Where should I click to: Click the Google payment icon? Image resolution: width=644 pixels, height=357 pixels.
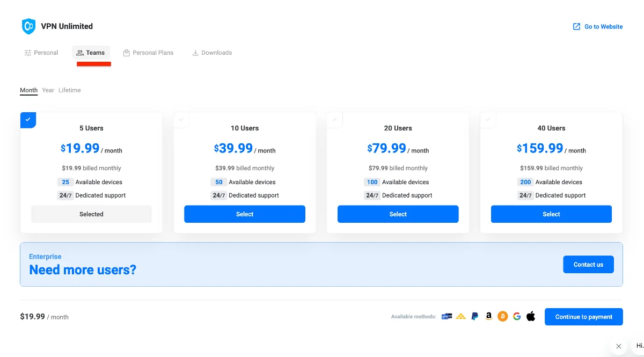pos(517,317)
